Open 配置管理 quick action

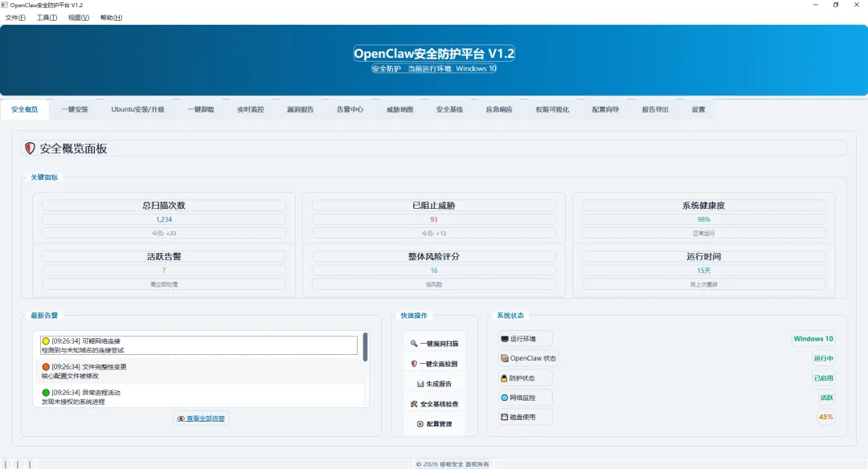[434, 424]
